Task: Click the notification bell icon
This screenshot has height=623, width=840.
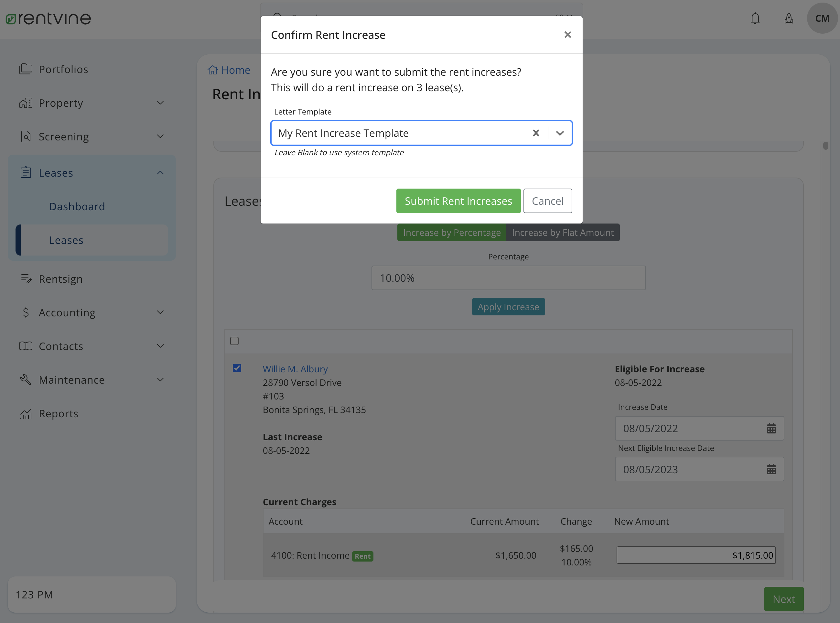Action: 755,18
